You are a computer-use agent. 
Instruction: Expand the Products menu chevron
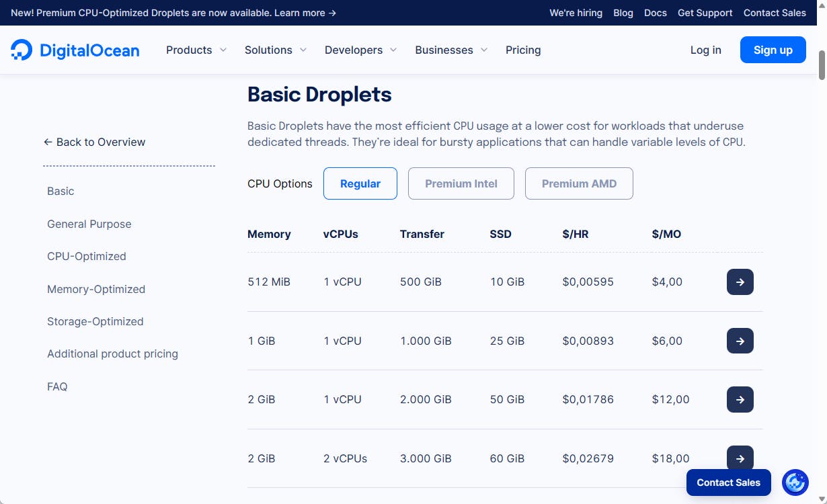(223, 50)
